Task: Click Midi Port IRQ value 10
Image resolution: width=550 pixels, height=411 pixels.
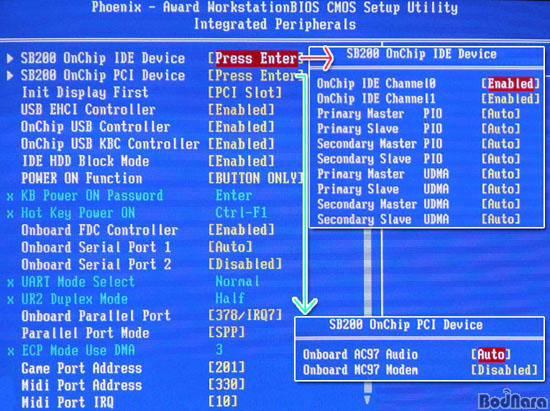Action: point(223,402)
